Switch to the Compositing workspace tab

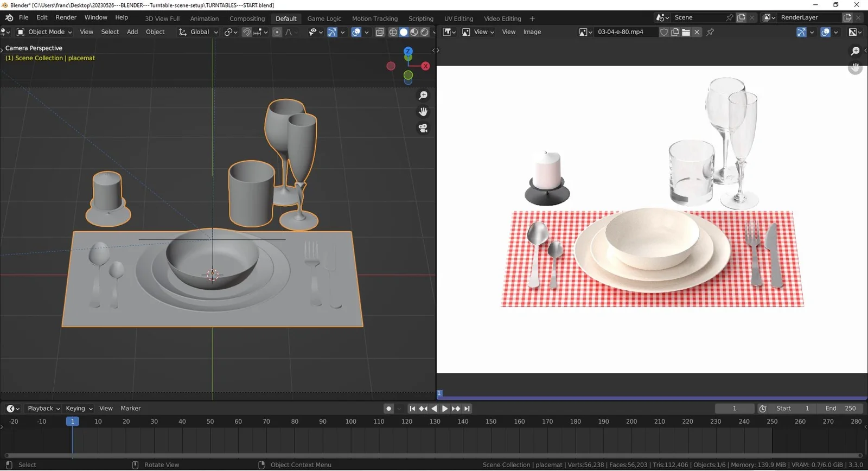pos(247,18)
